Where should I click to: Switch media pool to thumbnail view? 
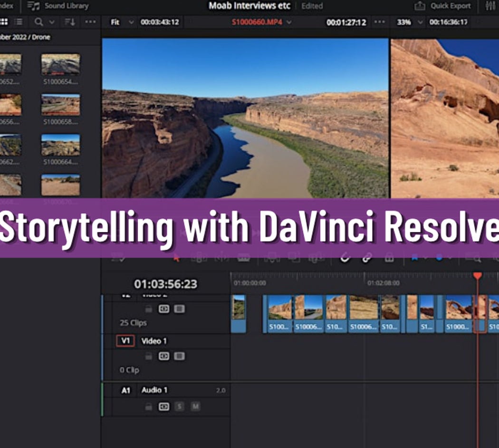click(x=4, y=22)
